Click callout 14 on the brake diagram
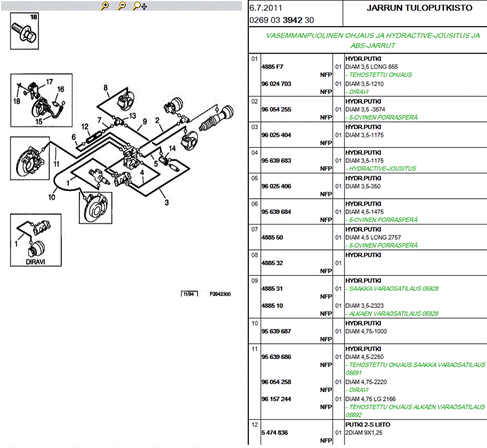 pyautogui.click(x=172, y=148)
